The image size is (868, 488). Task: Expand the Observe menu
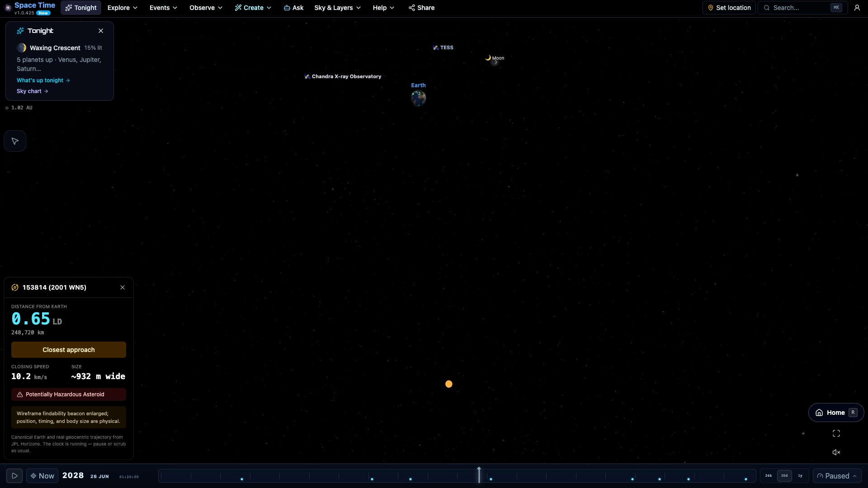206,8
